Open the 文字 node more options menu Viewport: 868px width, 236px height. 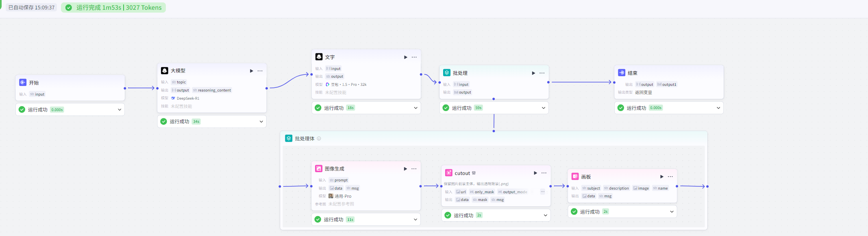pyautogui.click(x=414, y=57)
